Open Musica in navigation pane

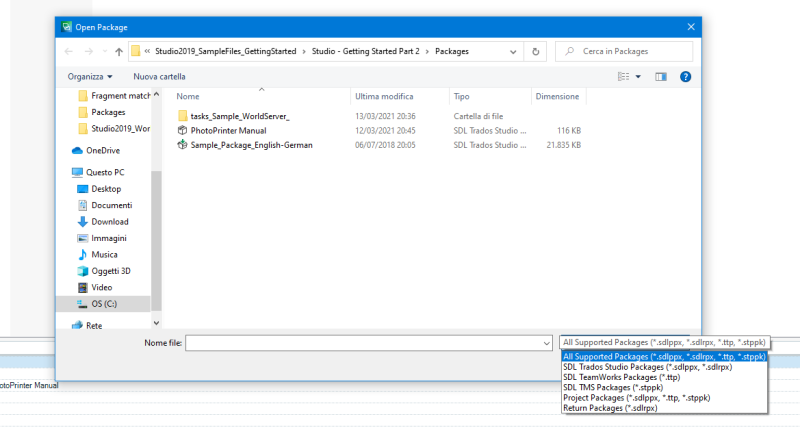104,255
